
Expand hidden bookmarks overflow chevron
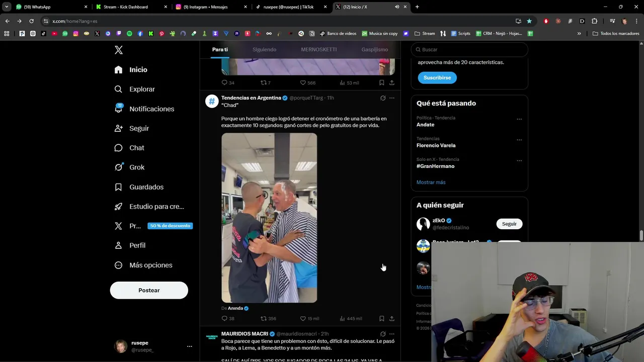pyautogui.click(x=579, y=34)
